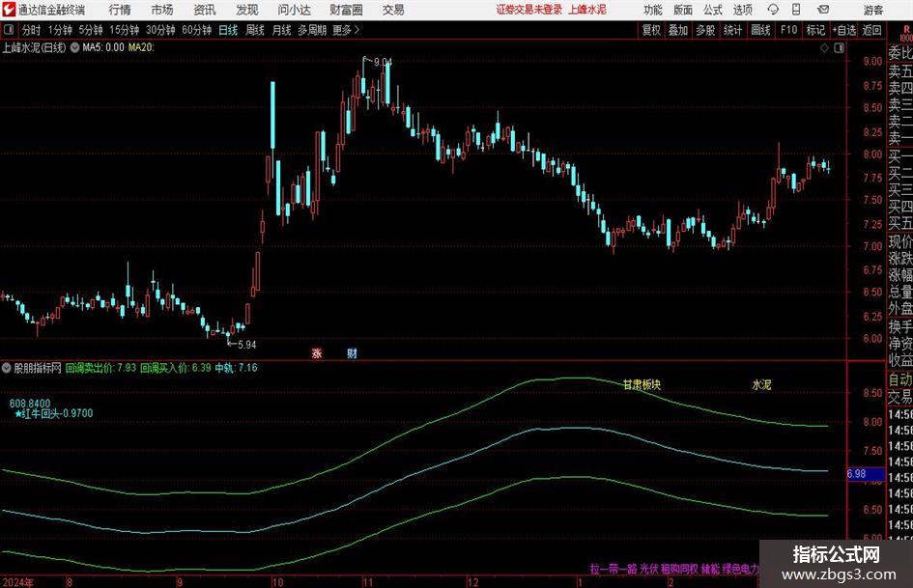Click the red 涨 marker on chart
The height and width of the screenshot is (588, 913).
click(x=317, y=352)
